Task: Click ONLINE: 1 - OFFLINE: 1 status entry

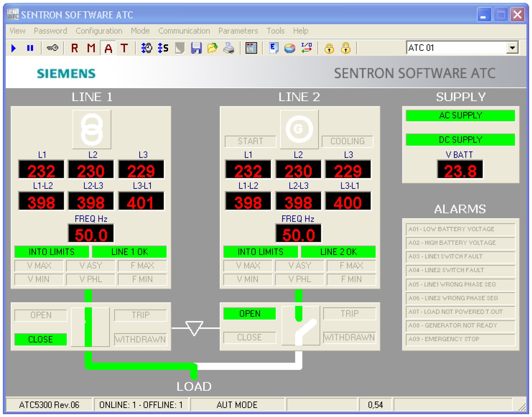Action: [141, 405]
